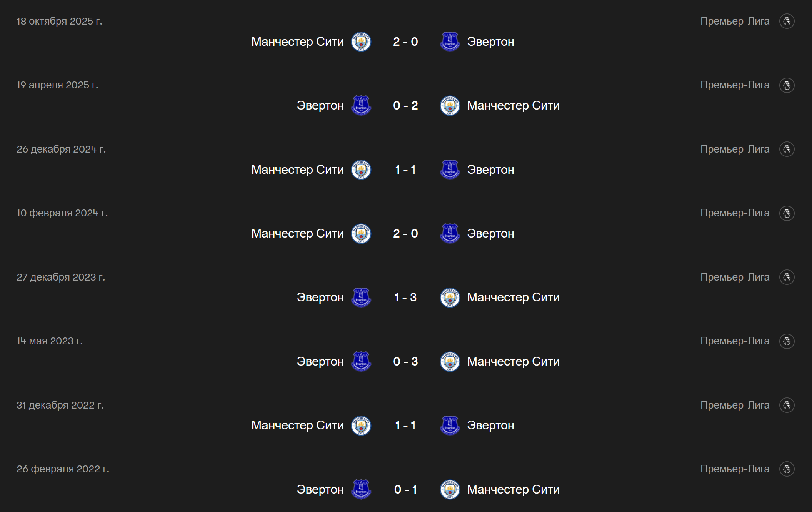Screen dimensions: 812x512
Task: Click Premier League logo icon for 18 October 2025 match
Action: pyautogui.click(x=787, y=21)
